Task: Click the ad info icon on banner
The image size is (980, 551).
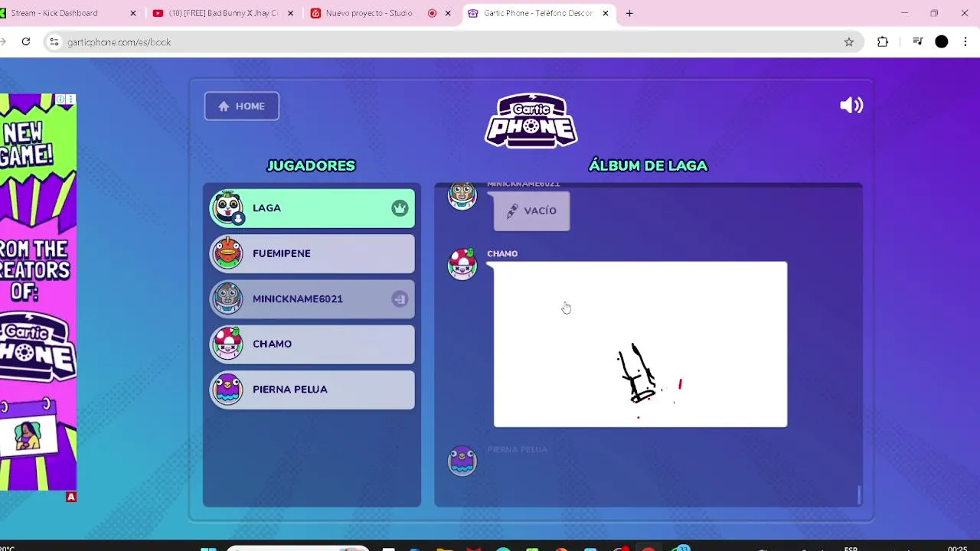Action: 61,99
